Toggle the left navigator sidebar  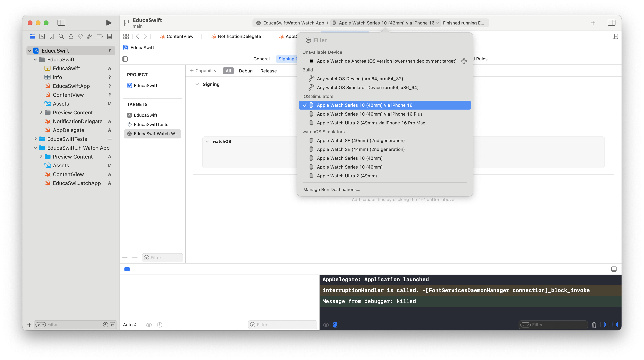click(x=61, y=23)
